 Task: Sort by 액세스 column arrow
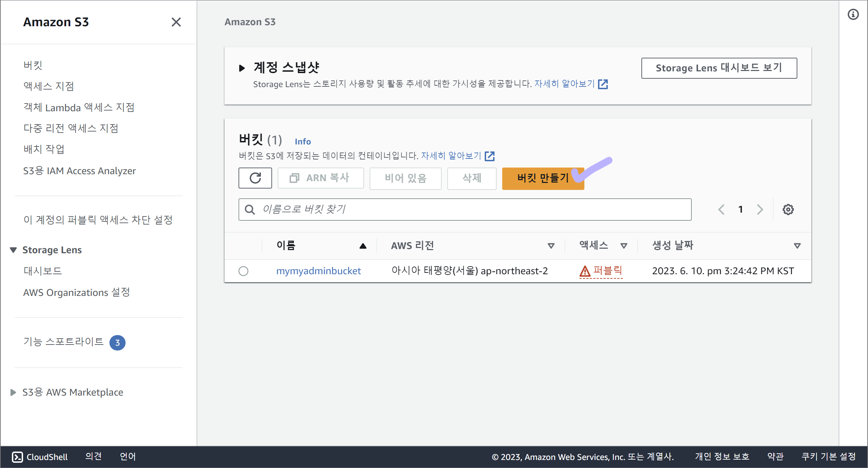pyautogui.click(x=624, y=246)
